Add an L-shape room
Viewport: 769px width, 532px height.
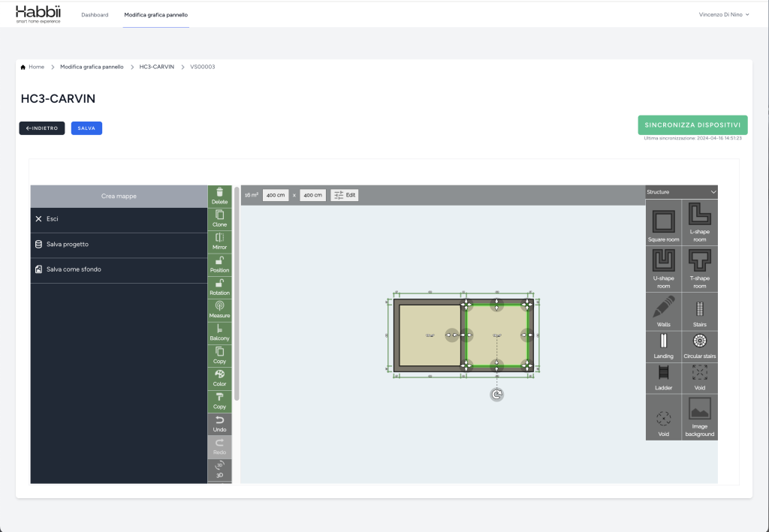(x=699, y=223)
